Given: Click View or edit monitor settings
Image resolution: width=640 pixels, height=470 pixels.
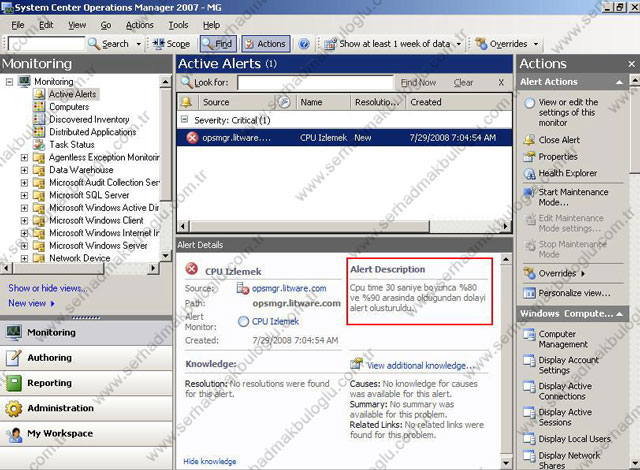Looking at the screenshot, I should 568,112.
